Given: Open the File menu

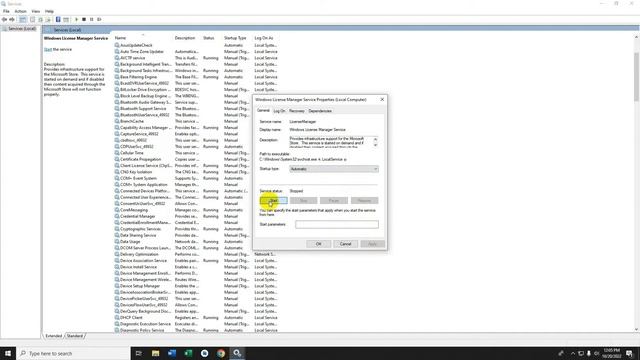Looking at the screenshot, I should (6, 11).
